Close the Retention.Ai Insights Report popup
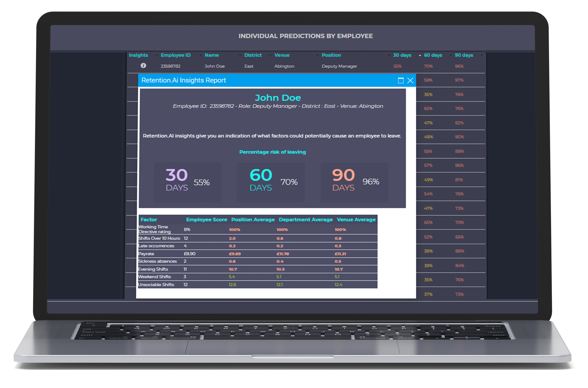 tap(410, 80)
